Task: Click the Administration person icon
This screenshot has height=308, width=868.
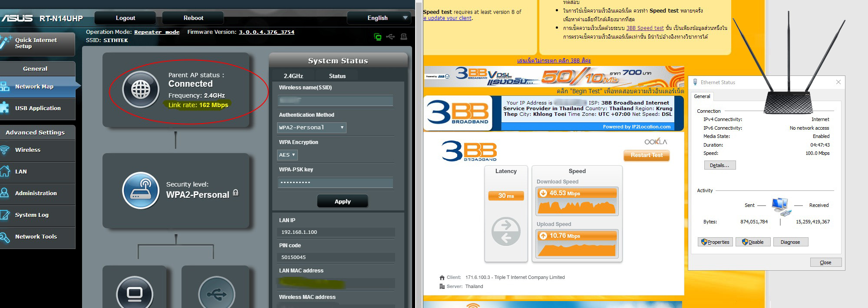Action: coord(5,193)
